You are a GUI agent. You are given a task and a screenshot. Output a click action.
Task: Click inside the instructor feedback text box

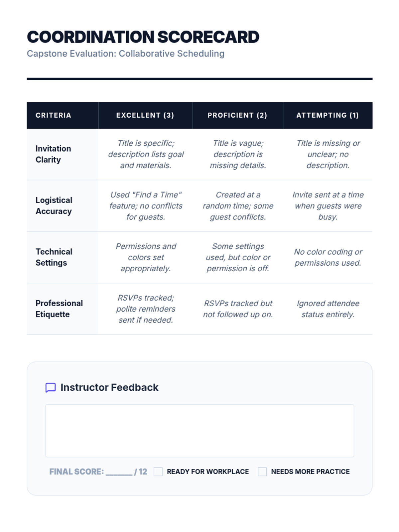click(199, 431)
